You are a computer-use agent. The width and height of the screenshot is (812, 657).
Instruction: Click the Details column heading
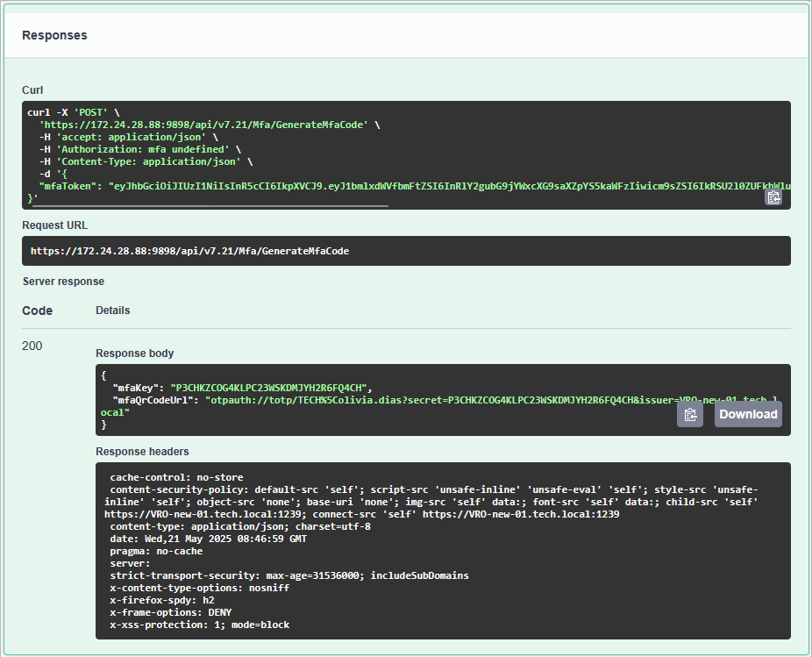click(114, 311)
